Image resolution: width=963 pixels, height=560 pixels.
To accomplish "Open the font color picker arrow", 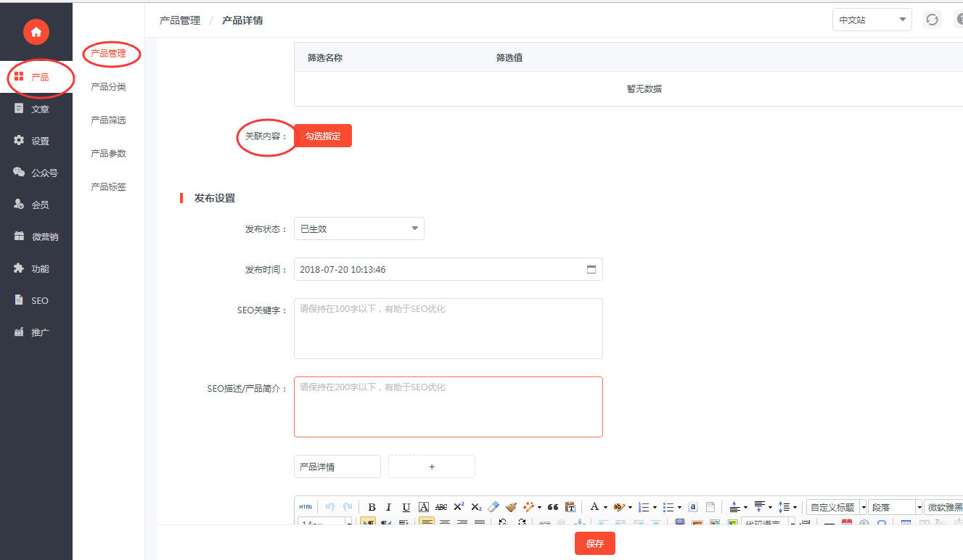I will (x=605, y=507).
